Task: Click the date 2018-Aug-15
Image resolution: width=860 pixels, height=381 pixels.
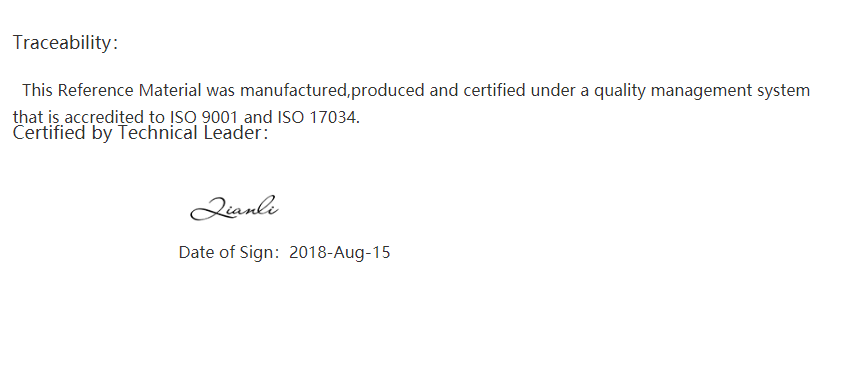Action: point(340,252)
